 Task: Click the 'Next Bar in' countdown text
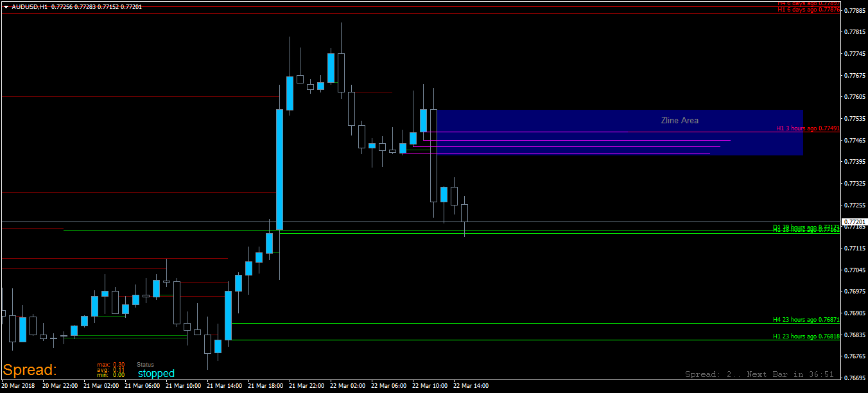(x=790, y=374)
